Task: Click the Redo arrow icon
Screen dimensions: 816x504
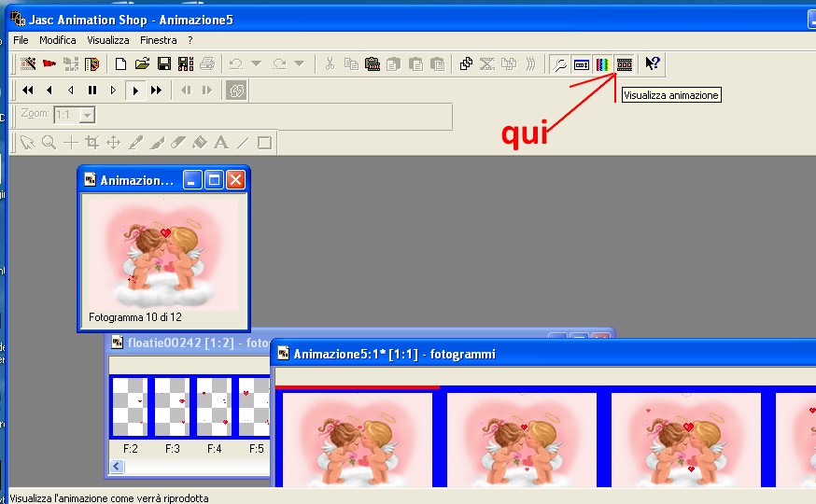Action: [279, 64]
